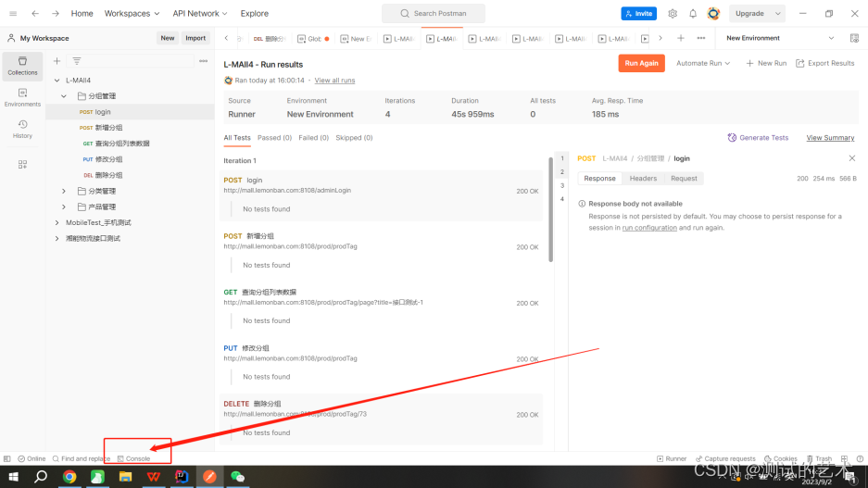868x488 pixels.
Task: Open Runner in the status bar
Action: 672,458
